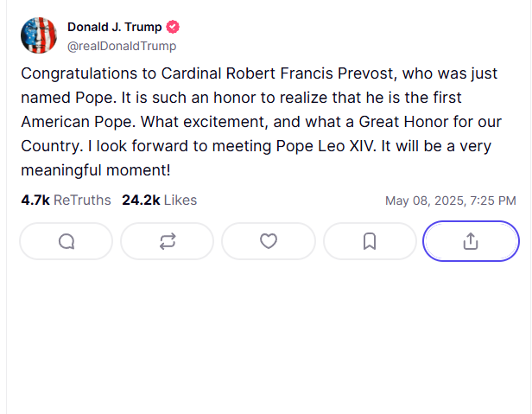Open Donald J. Trump's profile avatar
Image resolution: width=532 pixels, height=414 pixels.
point(39,35)
